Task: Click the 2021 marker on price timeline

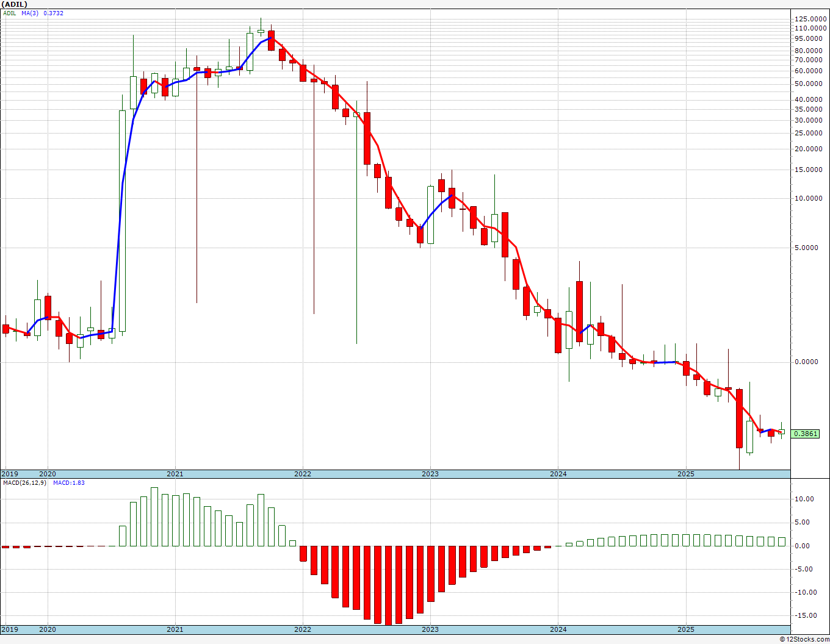Action: [x=175, y=474]
